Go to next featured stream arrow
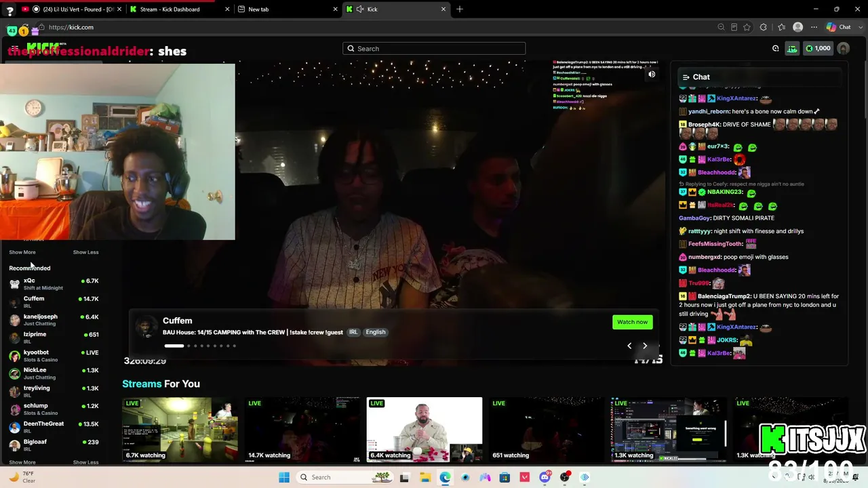Image resolution: width=868 pixels, height=488 pixels. pos(645,346)
